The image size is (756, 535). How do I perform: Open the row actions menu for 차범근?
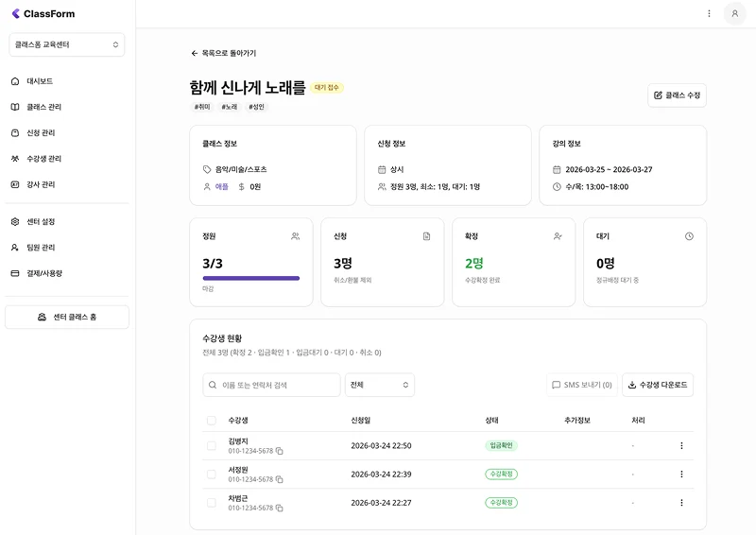[681, 503]
